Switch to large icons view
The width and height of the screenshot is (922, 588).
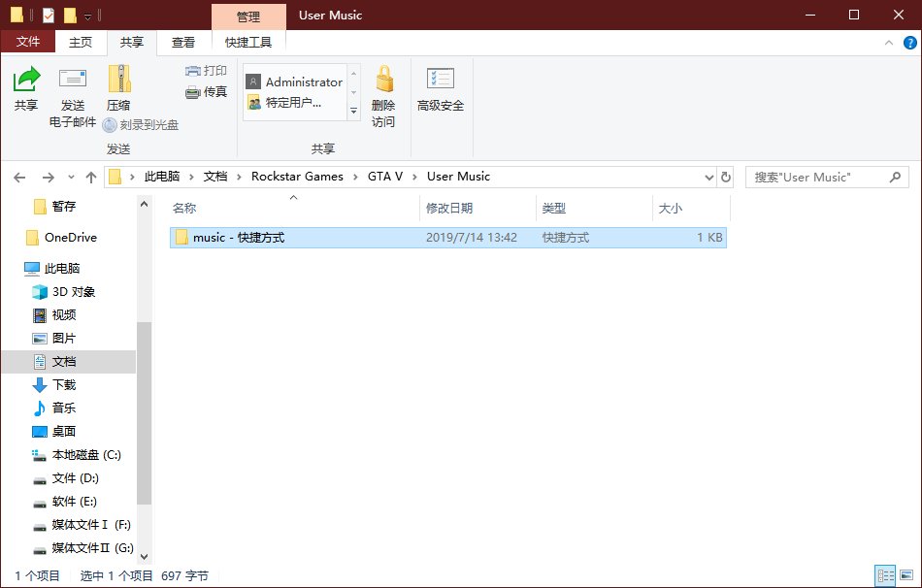click(x=906, y=576)
